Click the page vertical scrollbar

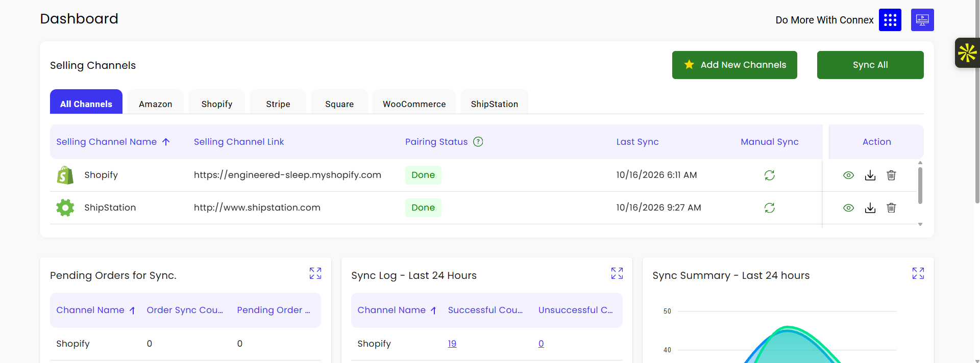point(977,102)
